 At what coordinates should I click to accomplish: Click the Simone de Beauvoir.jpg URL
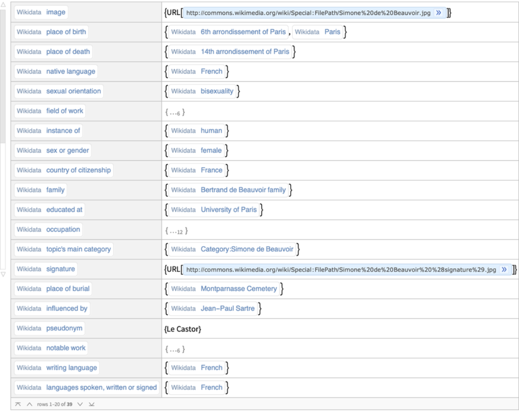[x=308, y=13]
